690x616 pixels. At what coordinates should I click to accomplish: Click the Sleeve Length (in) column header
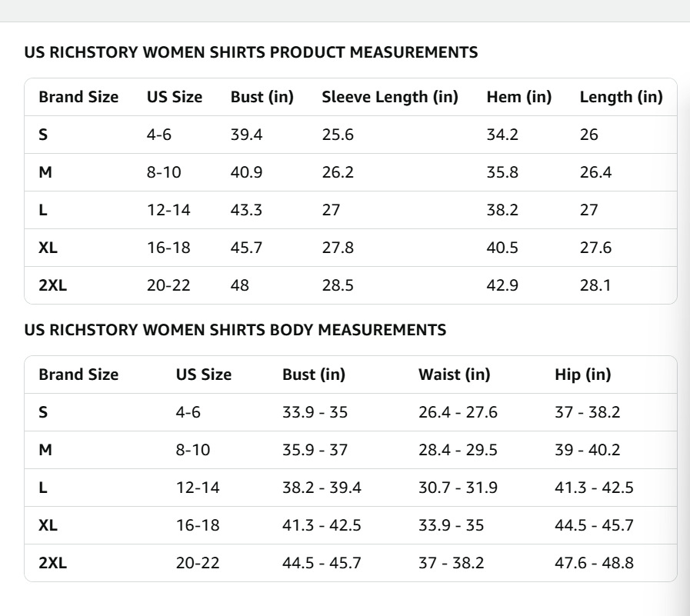pyautogui.click(x=389, y=97)
